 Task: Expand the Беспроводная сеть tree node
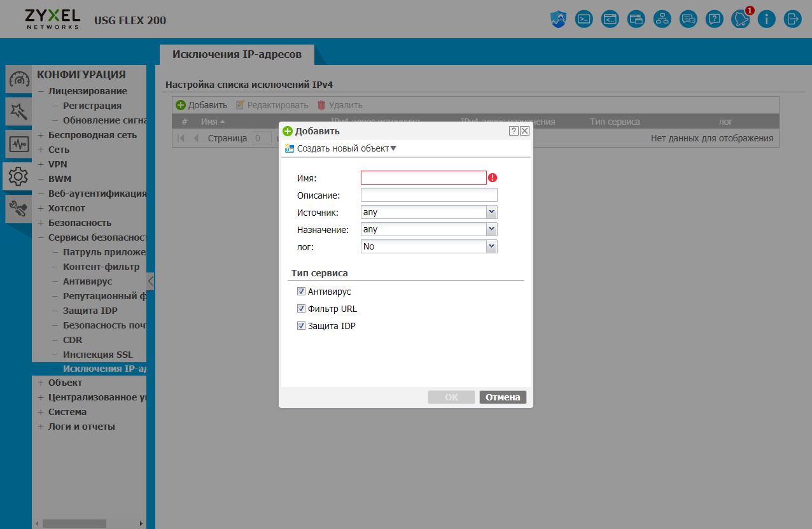tap(41, 135)
